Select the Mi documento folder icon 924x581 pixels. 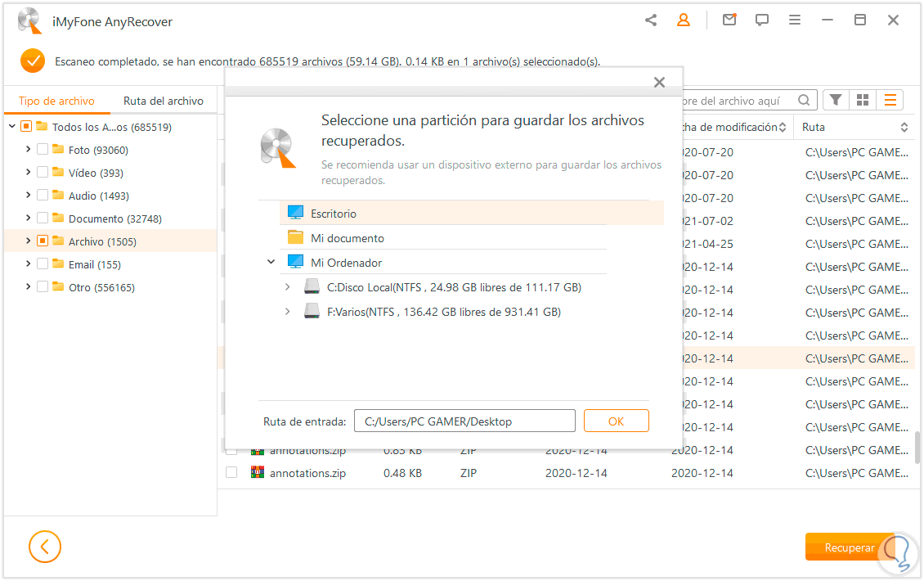point(295,237)
